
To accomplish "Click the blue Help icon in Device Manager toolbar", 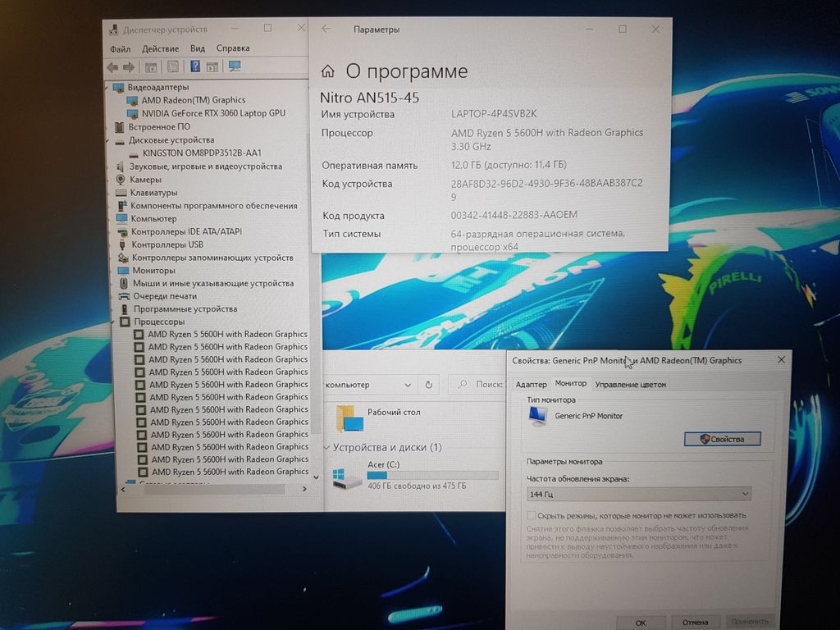I will click(x=195, y=66).
